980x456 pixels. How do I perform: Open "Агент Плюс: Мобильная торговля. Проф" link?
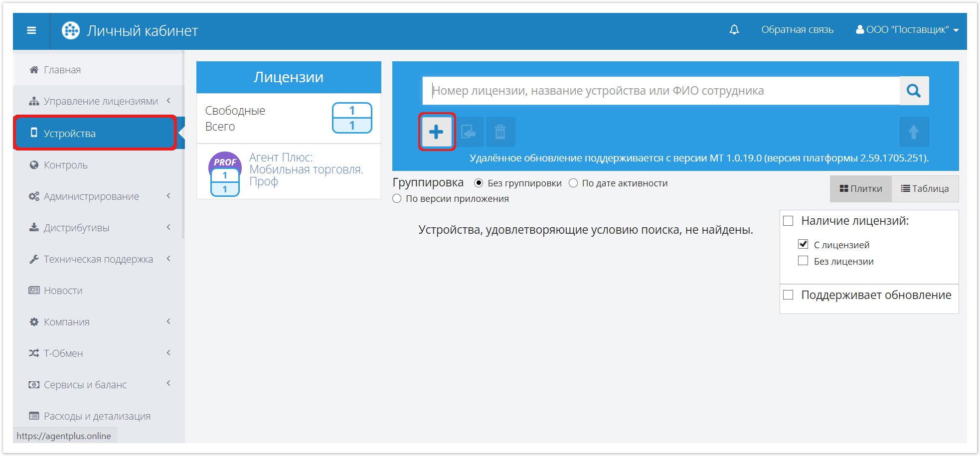(306, 169)
